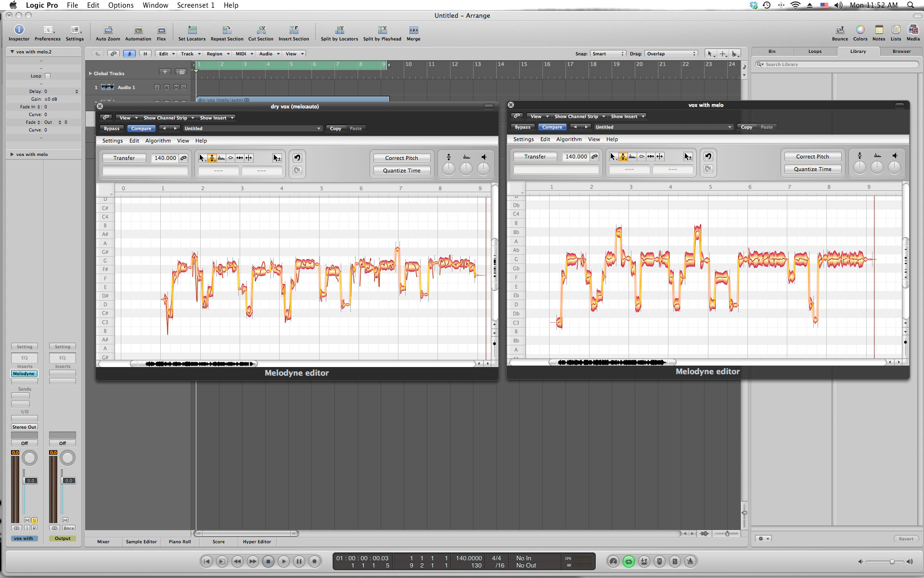Image resolution: width=924 pixels, height=578 pixels.
Task: Click the pan knob on vox with strip
Action: (x=29, y=458)
